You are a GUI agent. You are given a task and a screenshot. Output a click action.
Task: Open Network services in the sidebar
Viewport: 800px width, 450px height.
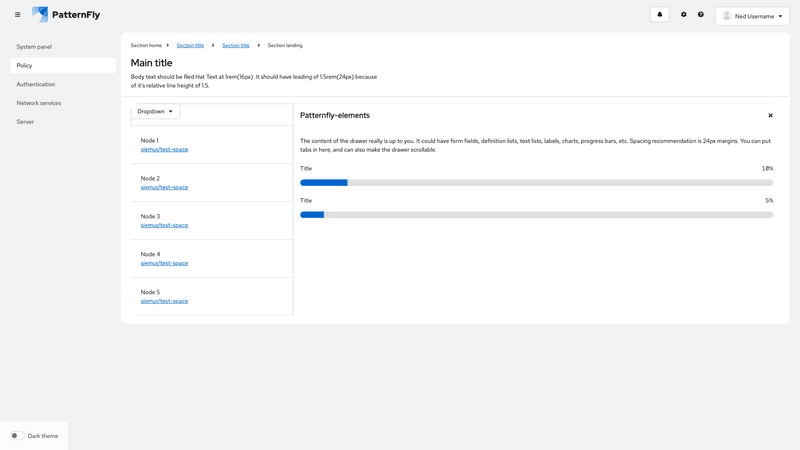click(x=39, y=103)
